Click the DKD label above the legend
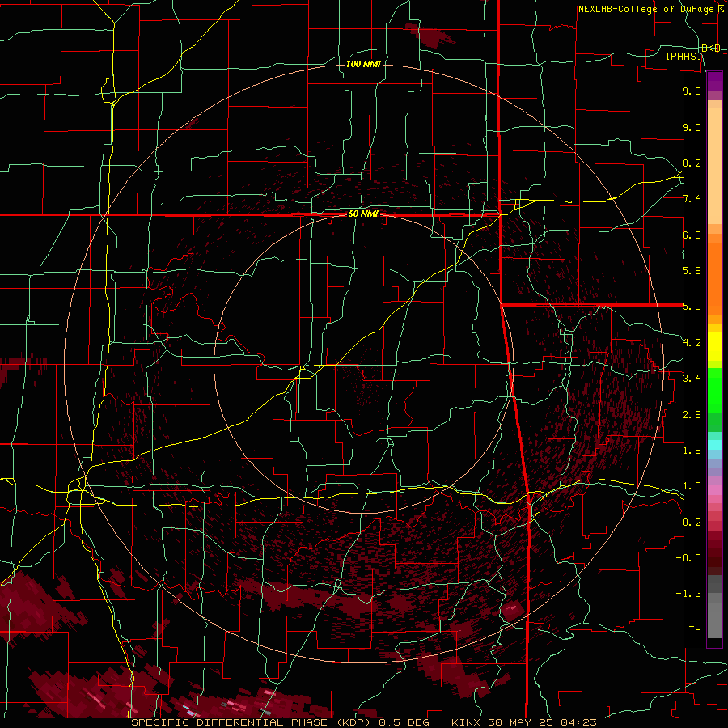 (711, 49)
